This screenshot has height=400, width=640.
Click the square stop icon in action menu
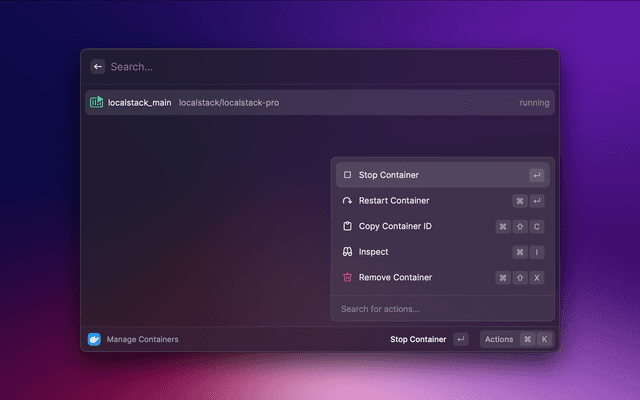pos(347,175)
